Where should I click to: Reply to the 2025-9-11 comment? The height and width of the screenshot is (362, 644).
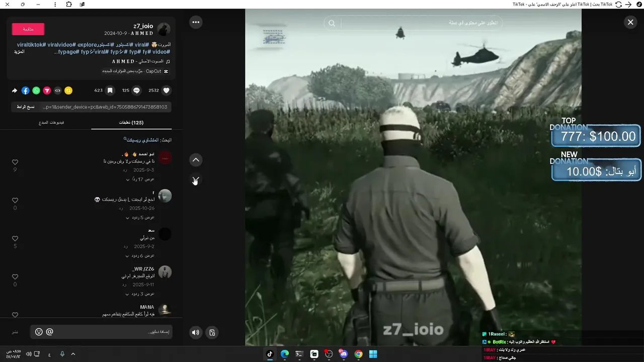coord(125,285)
